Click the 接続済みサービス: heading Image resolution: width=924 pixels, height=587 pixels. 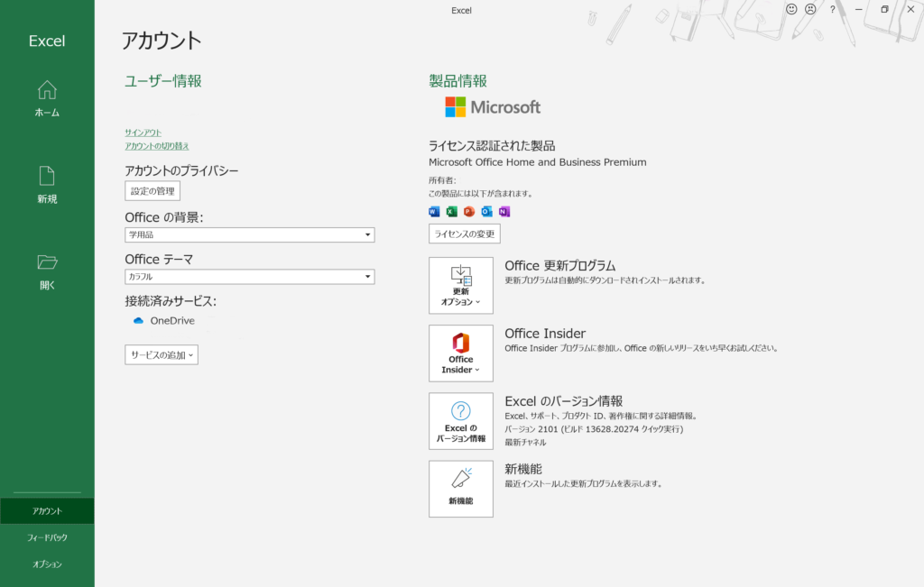tap(171, 301)
